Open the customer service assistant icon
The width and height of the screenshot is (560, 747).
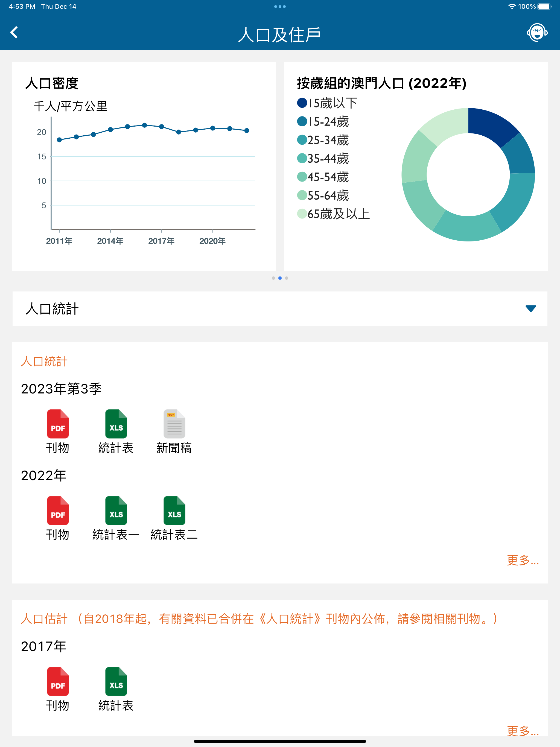click(537, 33)
